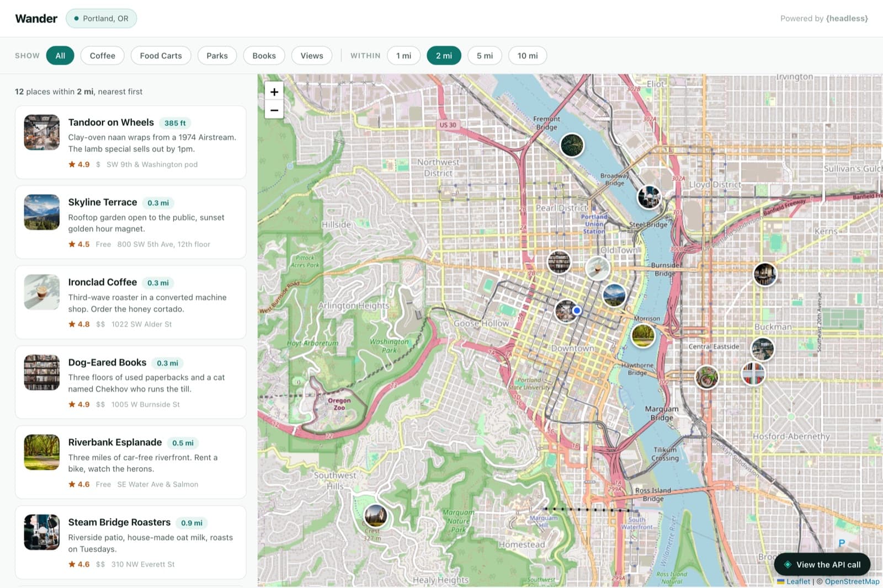
Task: Open the Ironclad Coffee title
Action: (x=103, y=282)
